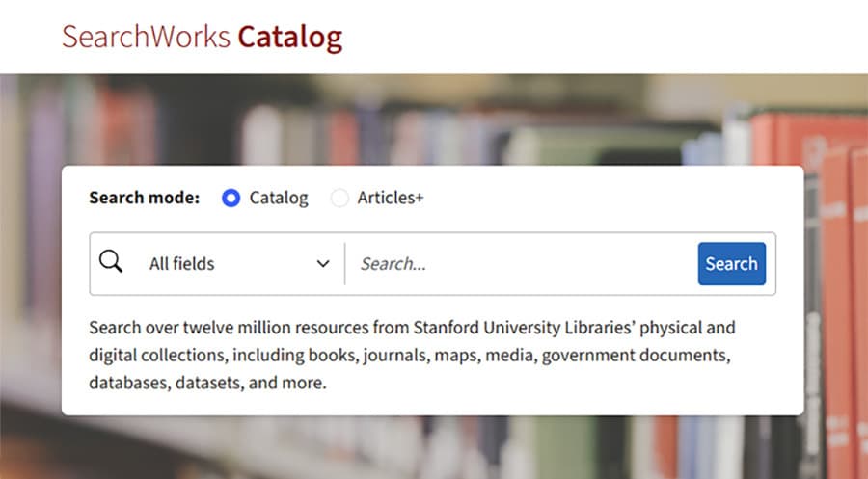Click empty white header area beside logo
The height and width of the screenshot is (479, 868).
(598, 37)
